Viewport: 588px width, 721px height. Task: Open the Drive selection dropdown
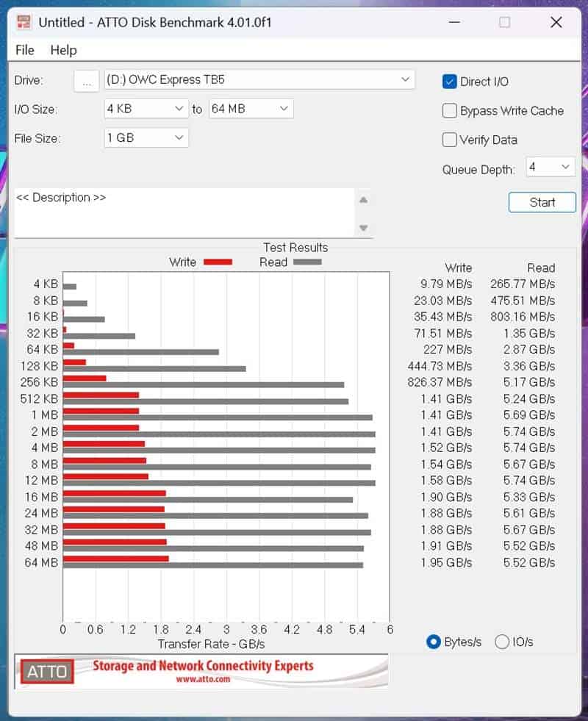259,79
